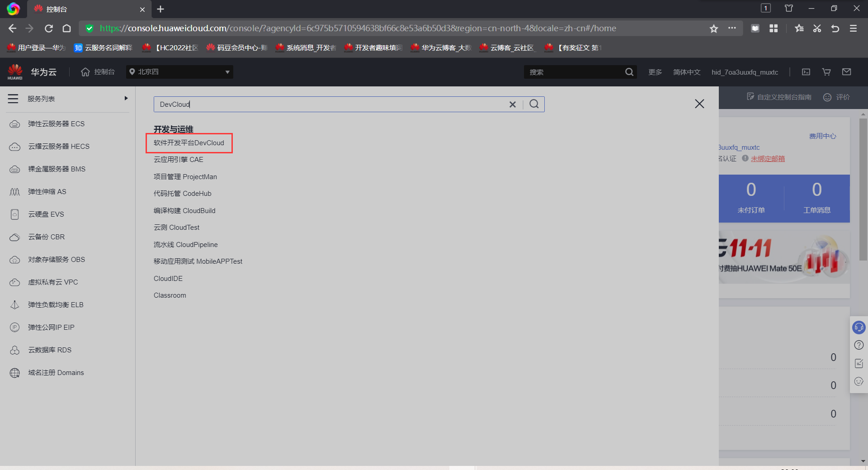
Task: Click the HECS cloud server icon
Action: click(15, 147)
